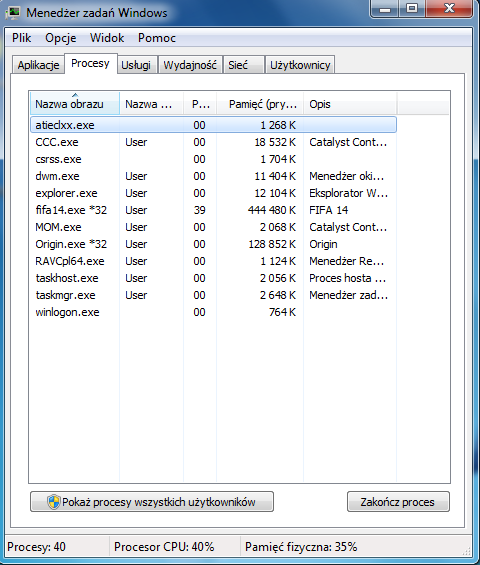The height and width of the screenshot is (565, 480).
Task: Select the winlogon.exe process
Action: pos(213,312)
